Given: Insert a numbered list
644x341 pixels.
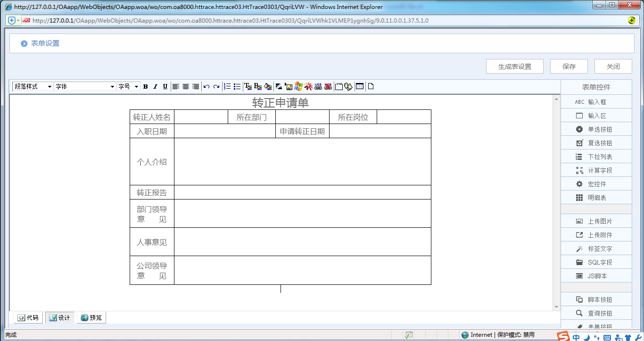Looking at the screenshot, I should point(227,86).
